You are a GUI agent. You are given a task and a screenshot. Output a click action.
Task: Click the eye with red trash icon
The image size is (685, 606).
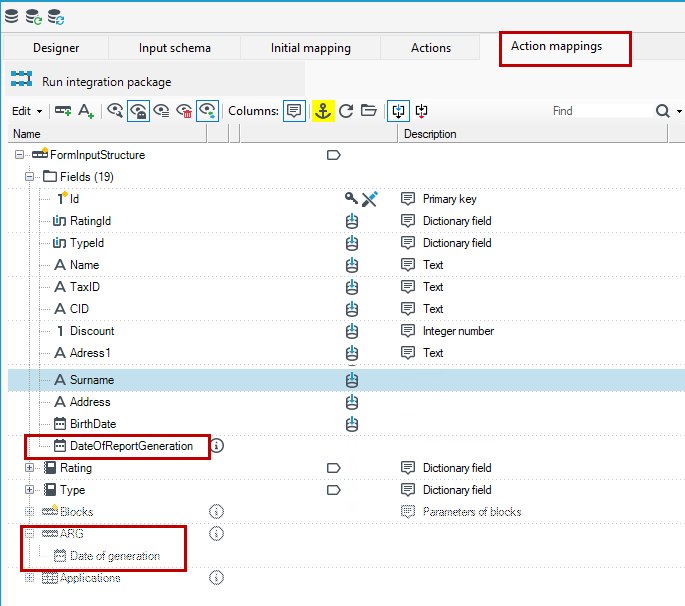184,111
